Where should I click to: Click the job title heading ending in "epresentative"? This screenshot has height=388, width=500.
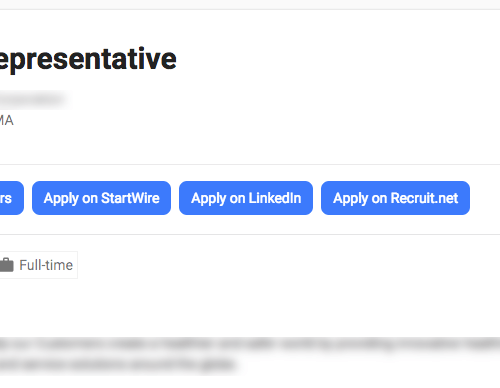(x=88, y=59)
